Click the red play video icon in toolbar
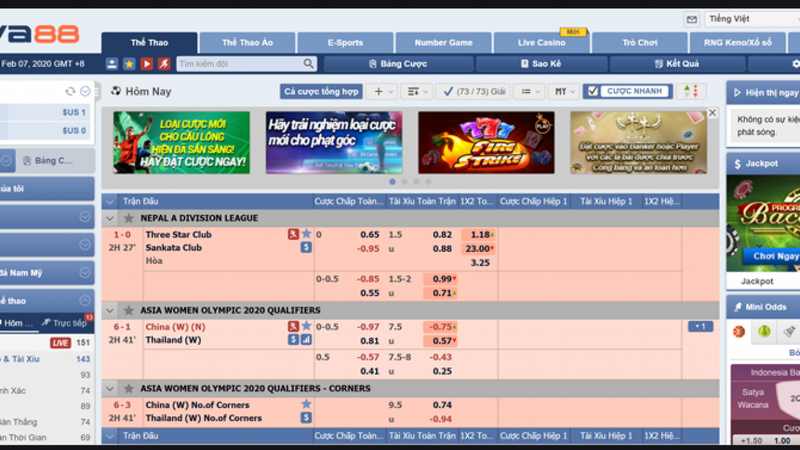Image resolution: width=800 pixels, height=450 pixels. click(146, 63)
